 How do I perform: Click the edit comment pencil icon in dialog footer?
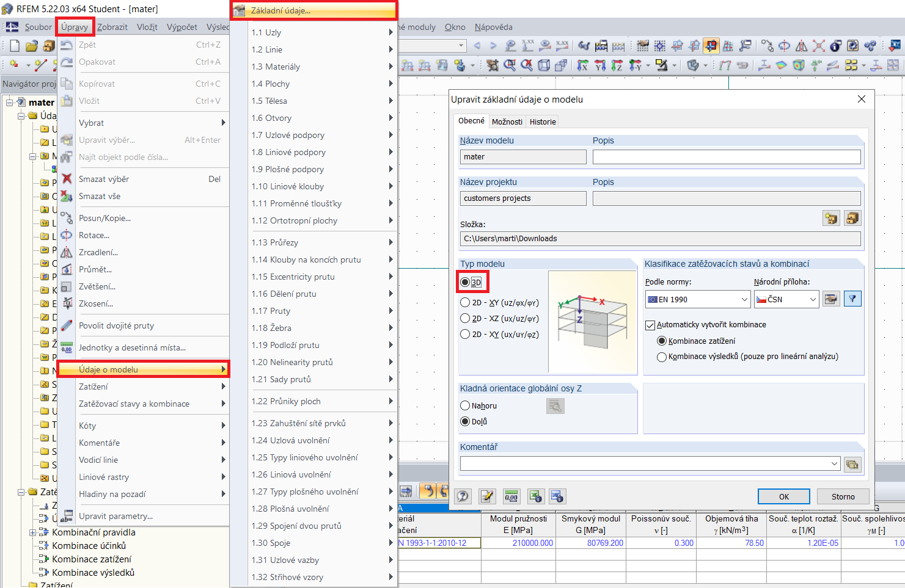[487, 496]
